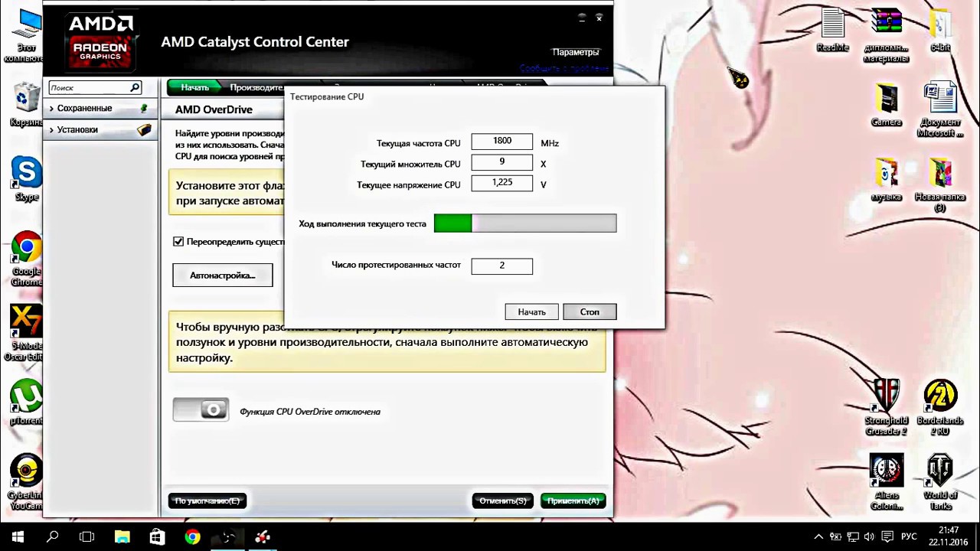Click the network tray icon
980x551 pixels.
[853, 536]
